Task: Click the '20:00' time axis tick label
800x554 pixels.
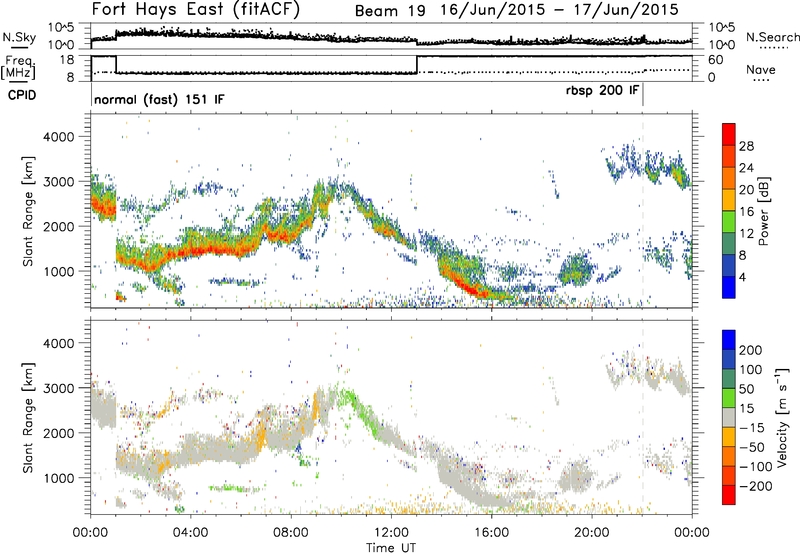Action: click(592, 533)
